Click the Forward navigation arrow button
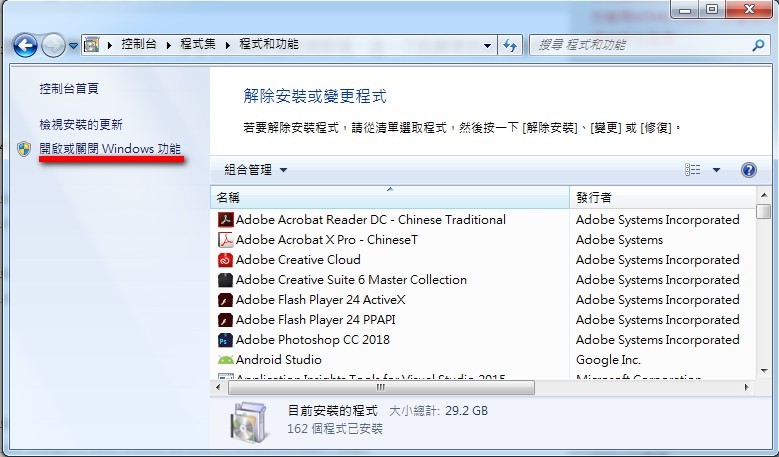The width and height of the screenshot is (779, 457). pos(53,46)
